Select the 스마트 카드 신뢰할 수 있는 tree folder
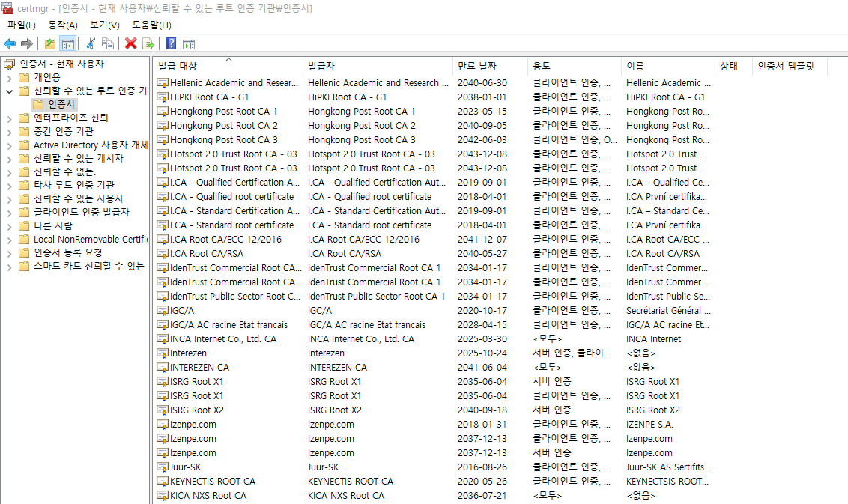848x504 pixels. (x=88, y=267)
